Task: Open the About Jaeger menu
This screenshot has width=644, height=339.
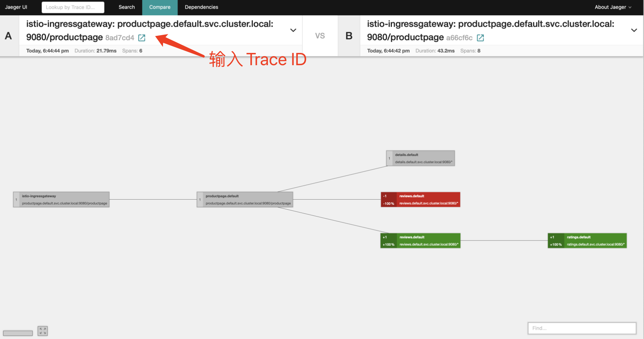Action: (613, 7)
